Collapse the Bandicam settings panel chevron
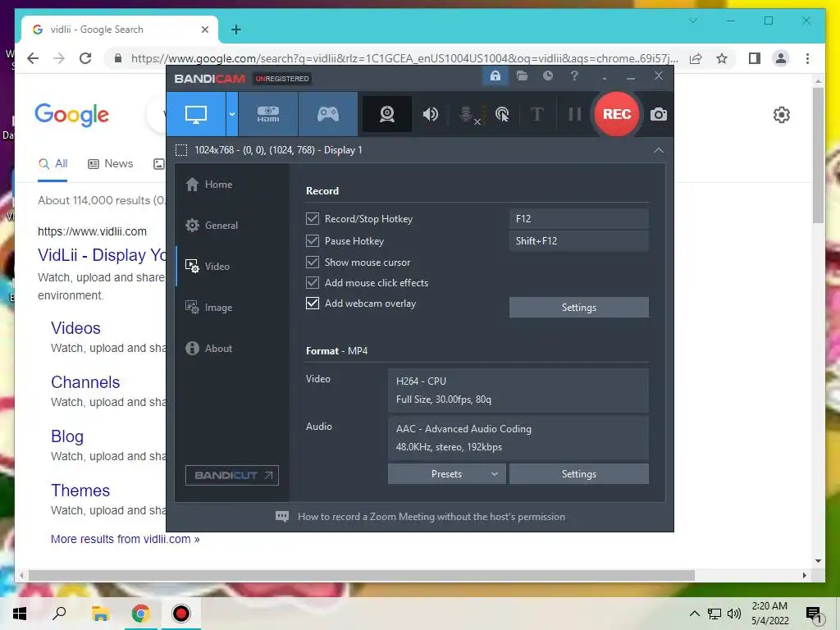840x630 pixels. point(659,151)
